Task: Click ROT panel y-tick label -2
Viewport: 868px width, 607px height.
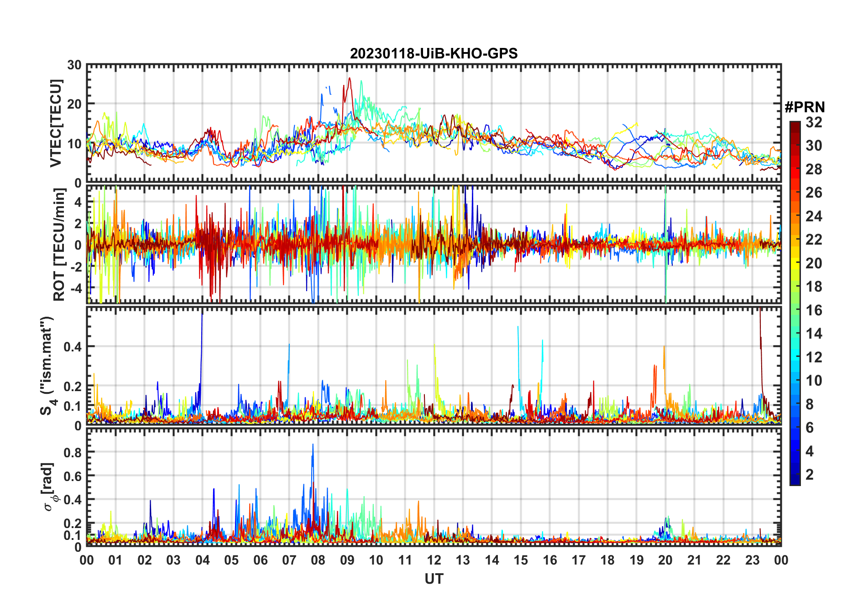Action: point(76,267)
